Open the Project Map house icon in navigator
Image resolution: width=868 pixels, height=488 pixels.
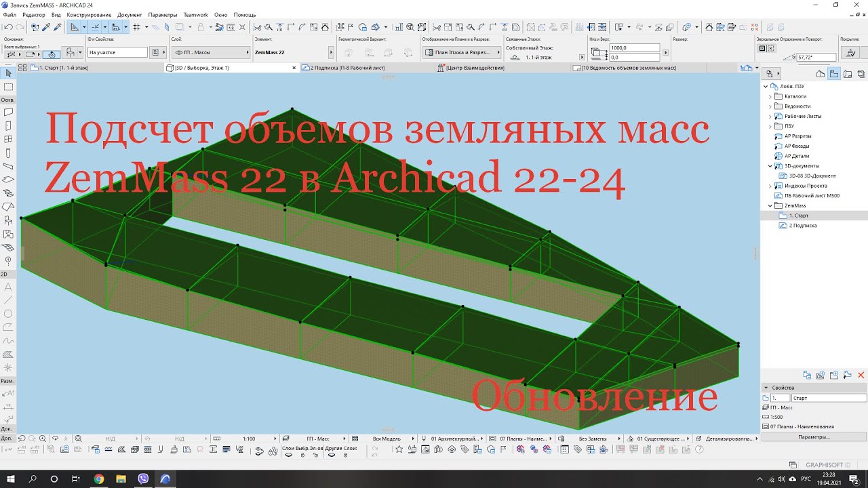point(821,73)
